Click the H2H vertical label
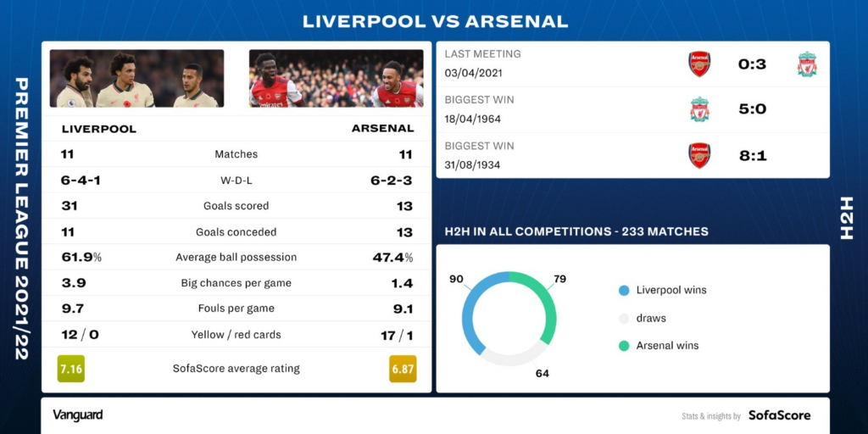 (847, 218)
